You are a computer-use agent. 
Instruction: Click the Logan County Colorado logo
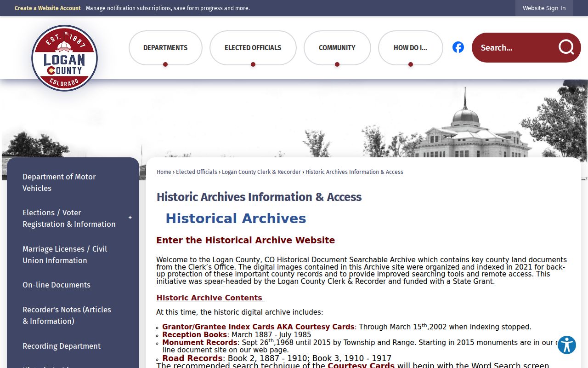64,58
